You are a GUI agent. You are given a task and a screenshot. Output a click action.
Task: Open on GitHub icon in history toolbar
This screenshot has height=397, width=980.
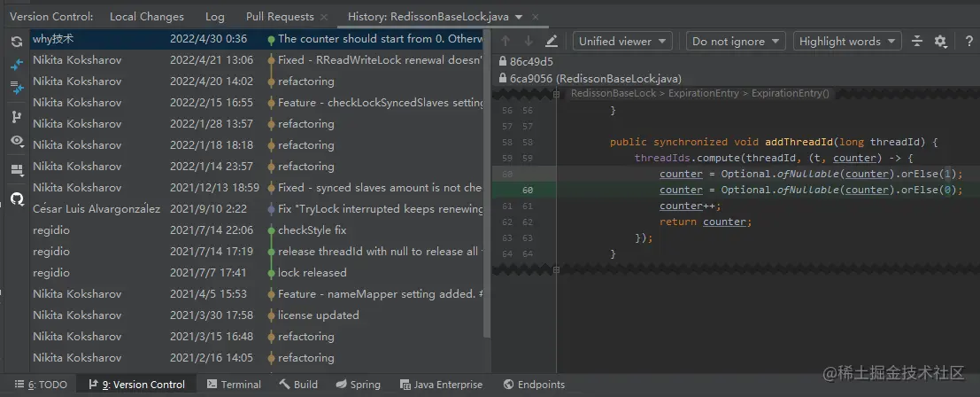pyautogui.click(x=17, y=198)
